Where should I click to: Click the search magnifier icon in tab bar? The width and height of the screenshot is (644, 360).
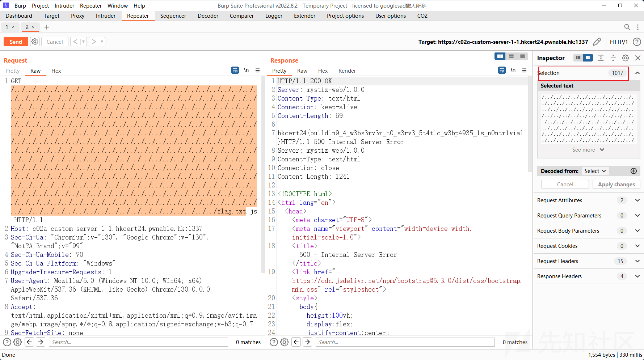pos(627,27)
